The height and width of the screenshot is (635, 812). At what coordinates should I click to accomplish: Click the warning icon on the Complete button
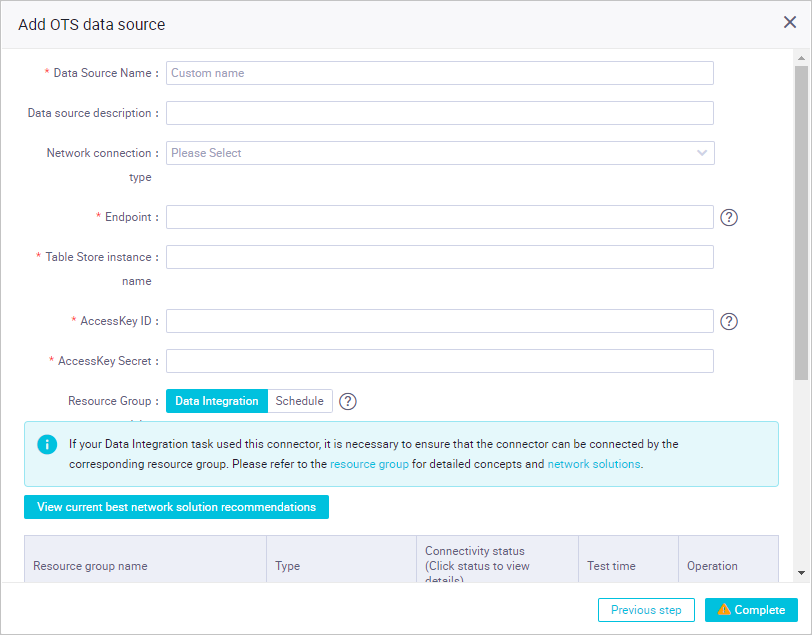724,609
